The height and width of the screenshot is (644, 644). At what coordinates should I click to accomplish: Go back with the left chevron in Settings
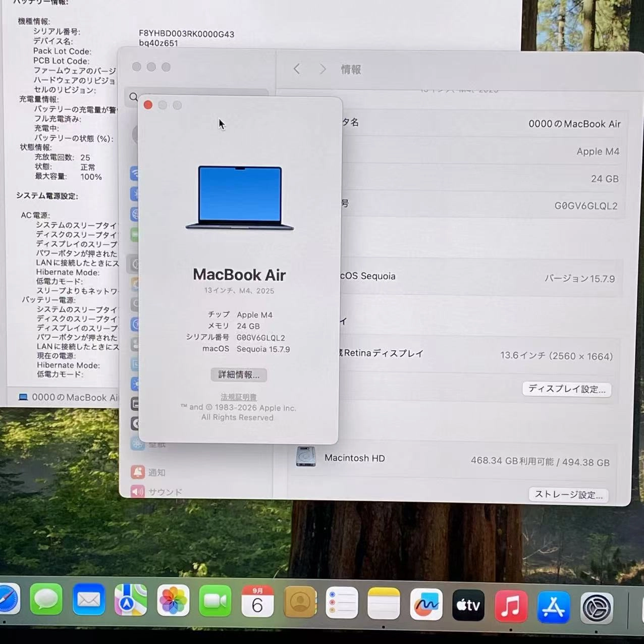click(x=297, y=69)
